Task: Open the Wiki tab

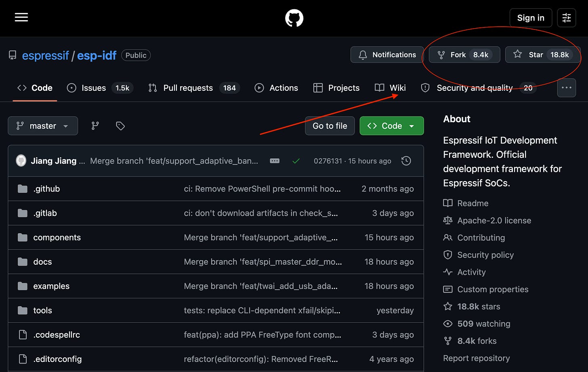Action: (390, 88)
